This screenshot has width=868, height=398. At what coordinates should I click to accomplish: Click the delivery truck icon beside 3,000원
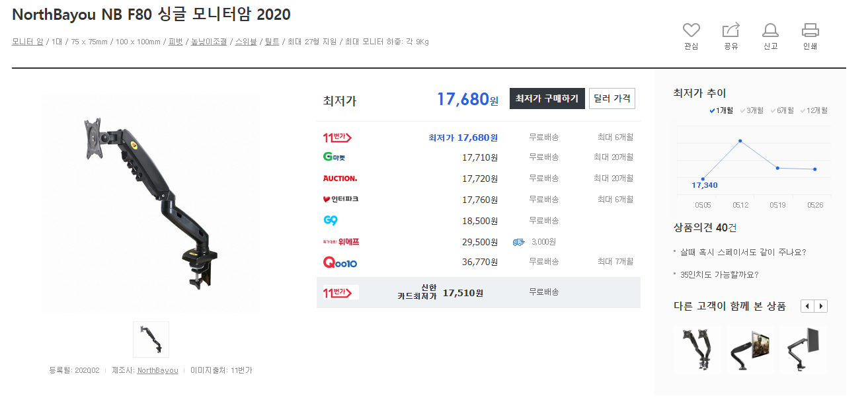pyautogui.click(x=518, y=242)
